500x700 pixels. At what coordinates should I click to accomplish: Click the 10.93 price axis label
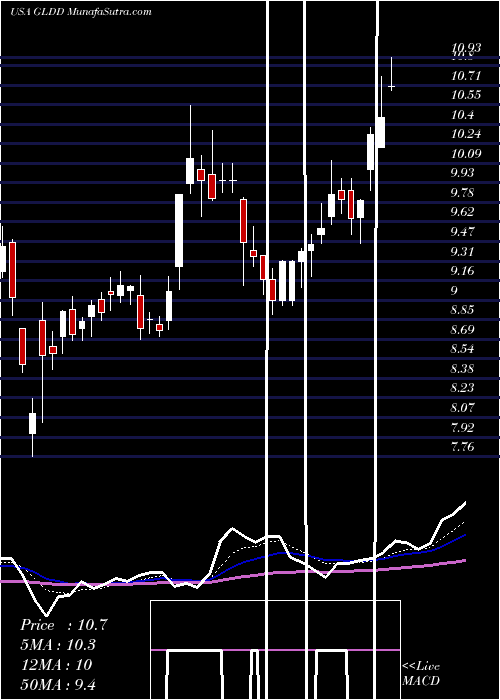tap(466, 48)
